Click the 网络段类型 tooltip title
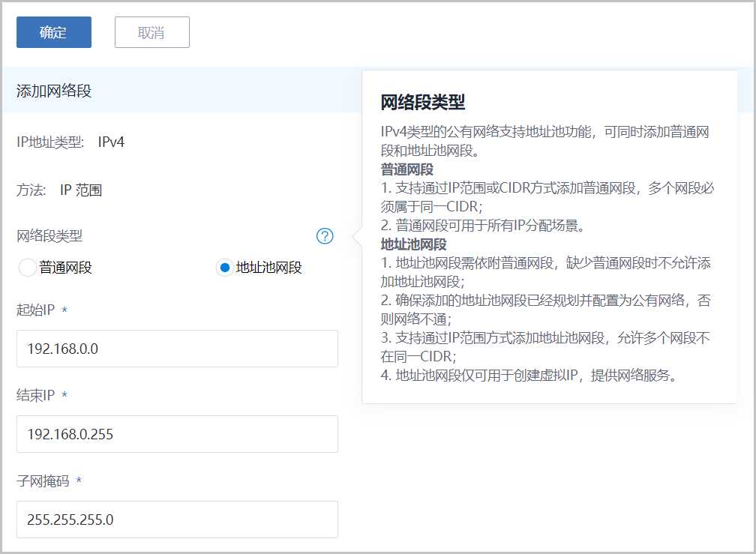The image size is (756, 554). (x=423, y=101)
